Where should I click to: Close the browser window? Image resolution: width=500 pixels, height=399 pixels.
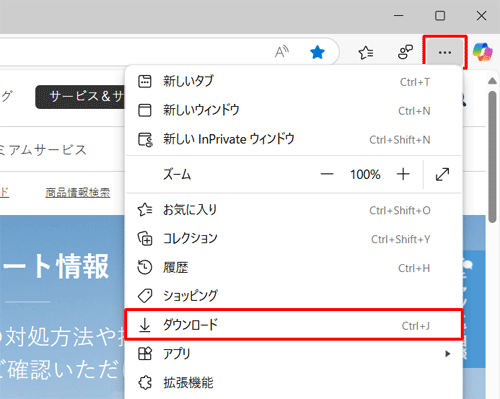pos(481,16)
